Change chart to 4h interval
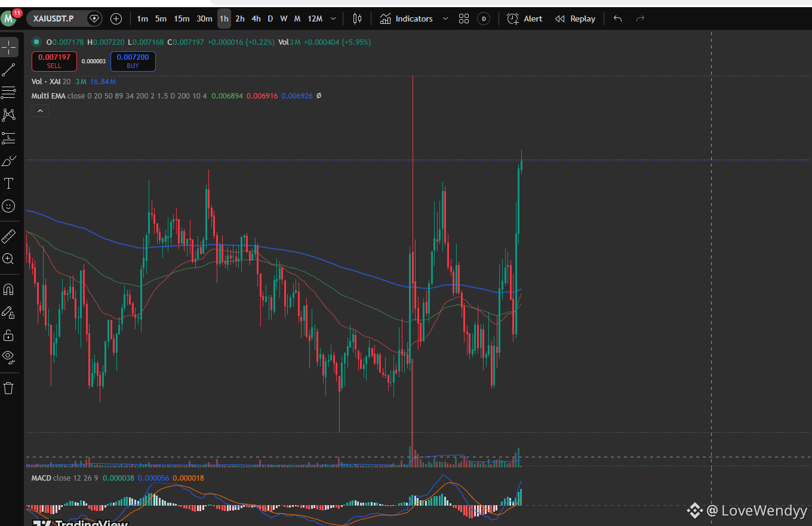This screenshot has height=526, width=812. pos(256,19)
